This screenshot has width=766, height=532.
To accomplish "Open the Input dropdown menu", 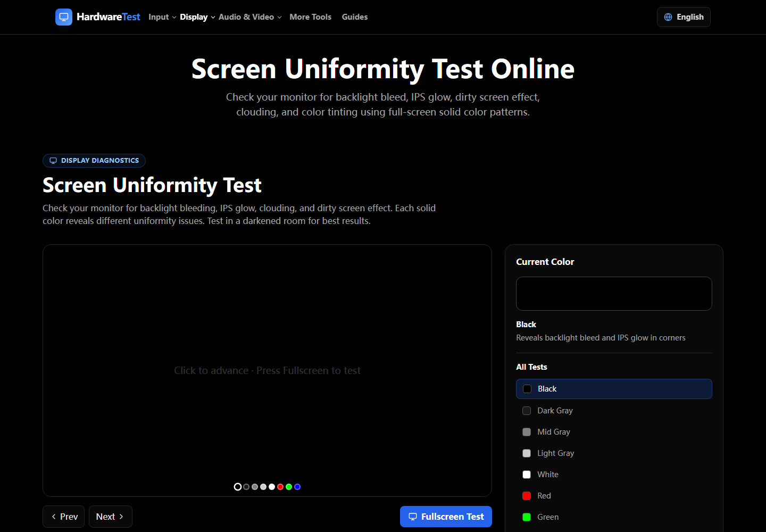I will 162,17.
